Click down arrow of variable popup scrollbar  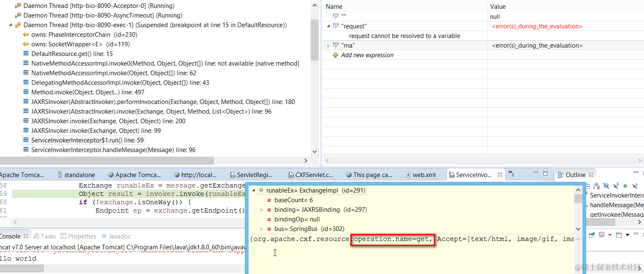(578, 229)
